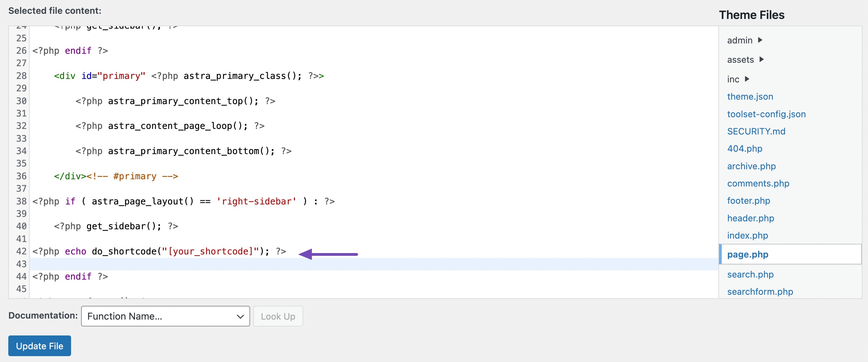Click the Look Up button
Viewport: 868px width, 362px height.
[x=278, y=316]
